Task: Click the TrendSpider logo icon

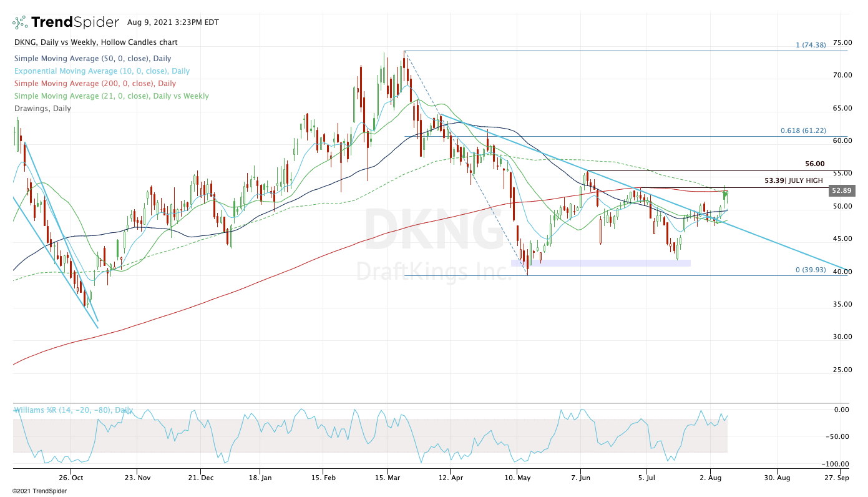Action: click(x=20, y=22)
